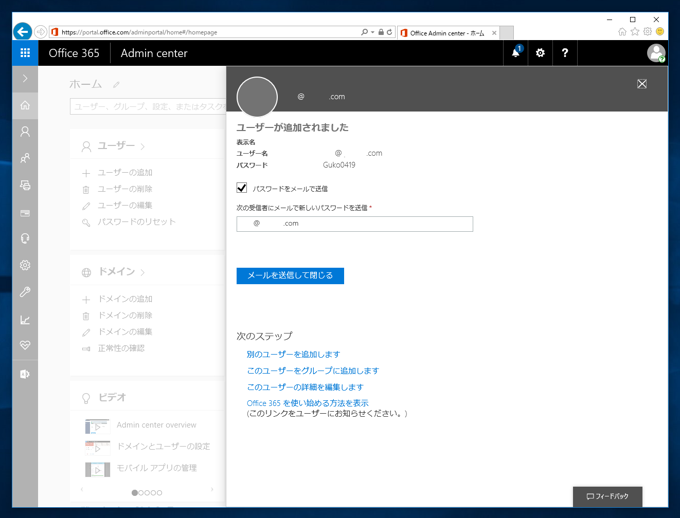Click the recipient email address field
The width and height of the screenshot is (680, 518).
(354, 224)
